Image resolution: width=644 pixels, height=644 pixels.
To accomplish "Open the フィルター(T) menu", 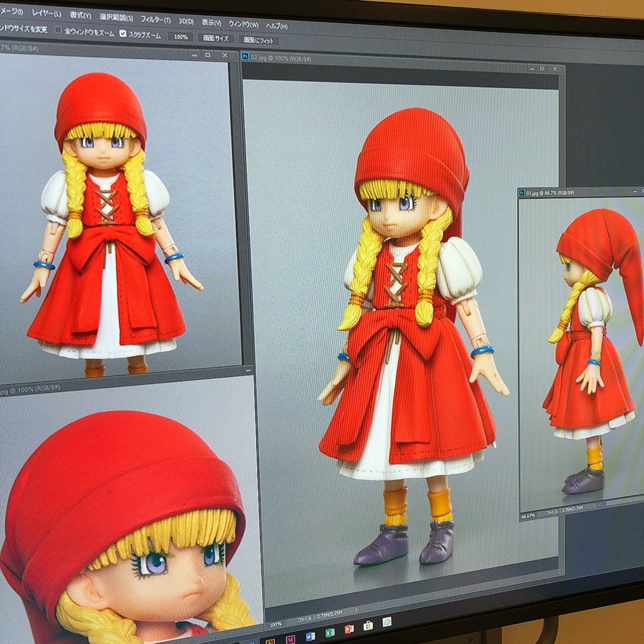I will (155, 19).
